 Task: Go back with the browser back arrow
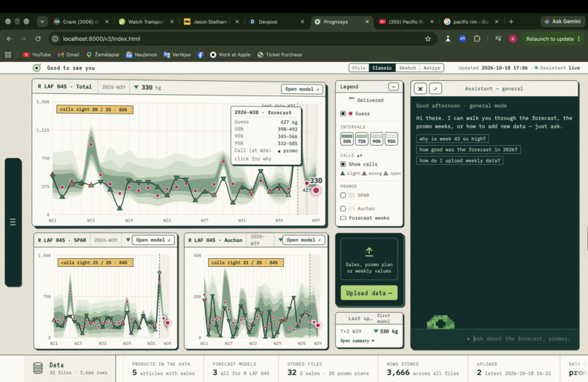point(9,39)
